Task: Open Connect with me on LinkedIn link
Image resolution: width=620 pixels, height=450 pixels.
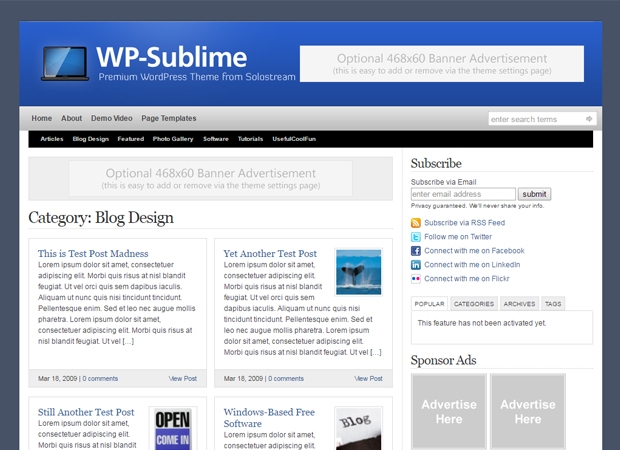Action: point(472,265)
